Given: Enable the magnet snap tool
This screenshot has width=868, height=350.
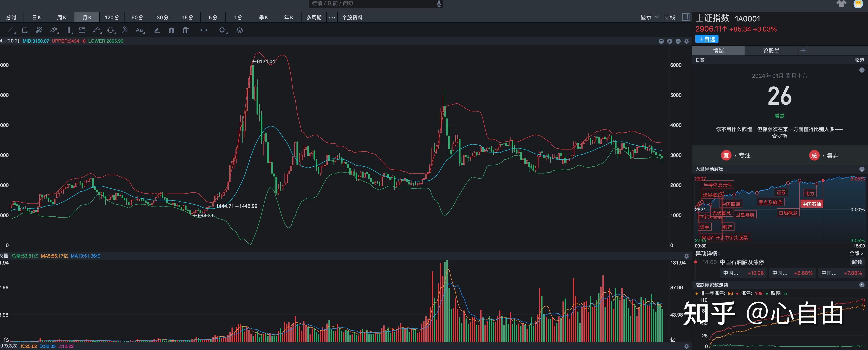Looking at the screenshot, I should tap(172, 30).
